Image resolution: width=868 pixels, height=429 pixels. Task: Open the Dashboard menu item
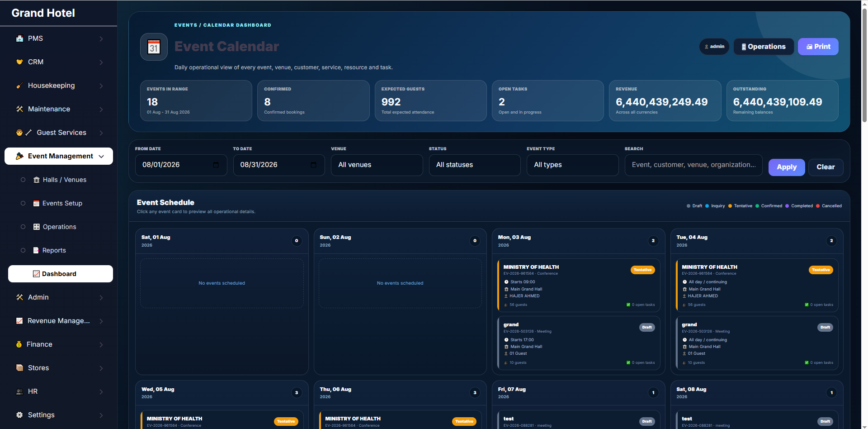point(61,274)
